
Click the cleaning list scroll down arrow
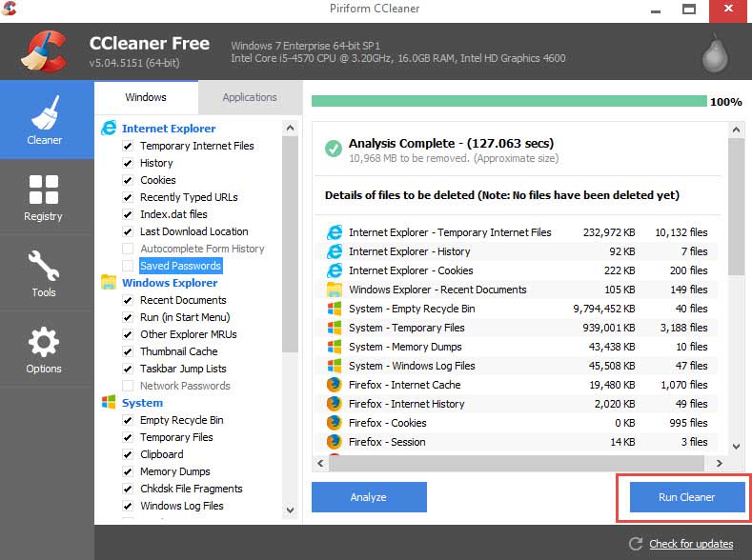click(290, 510)
